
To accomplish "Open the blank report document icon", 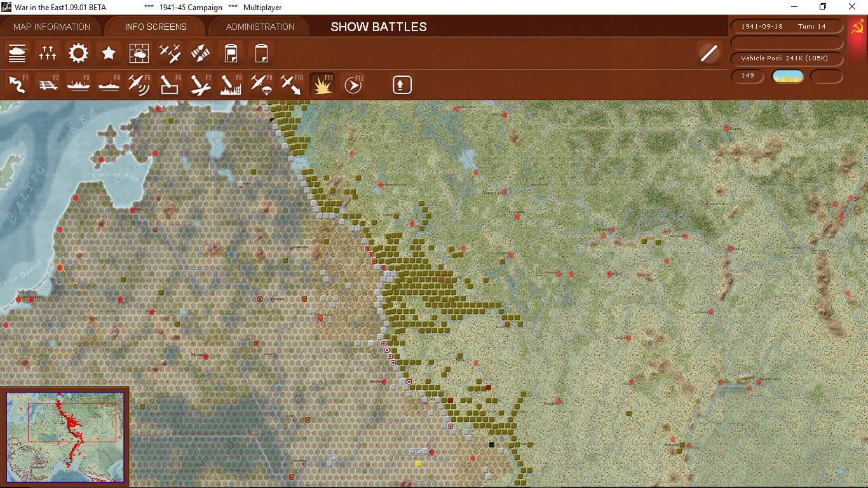I will pyautogui.click(x=261, y=53).
